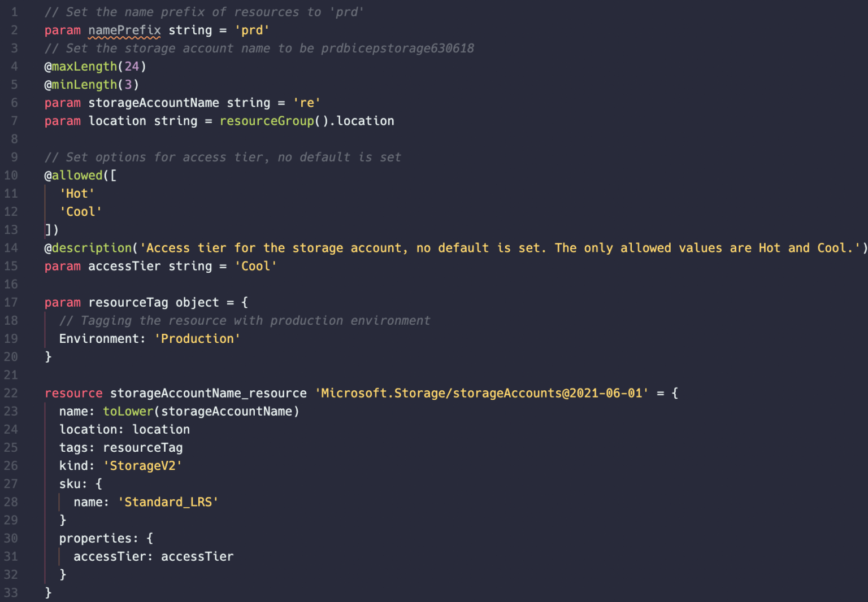Select the 'Cool' allowed value on line 12

[81, 212]
